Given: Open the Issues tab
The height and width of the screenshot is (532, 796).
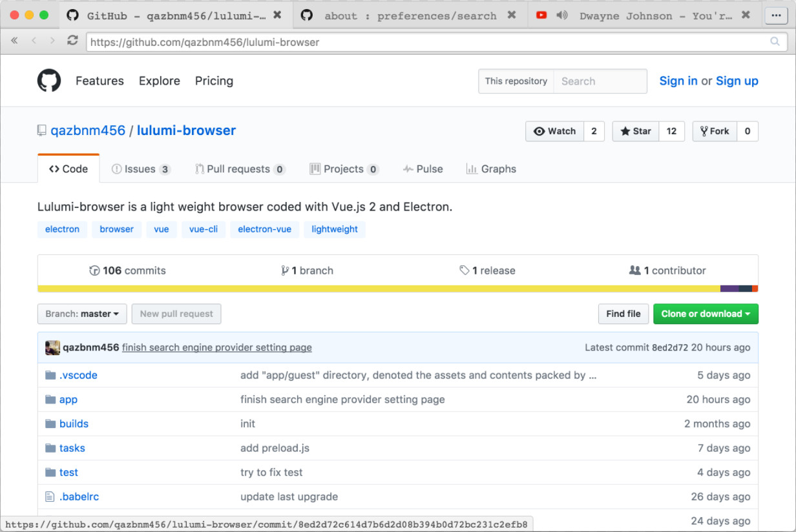Looking at the screenshot, I should coord(141,169).
